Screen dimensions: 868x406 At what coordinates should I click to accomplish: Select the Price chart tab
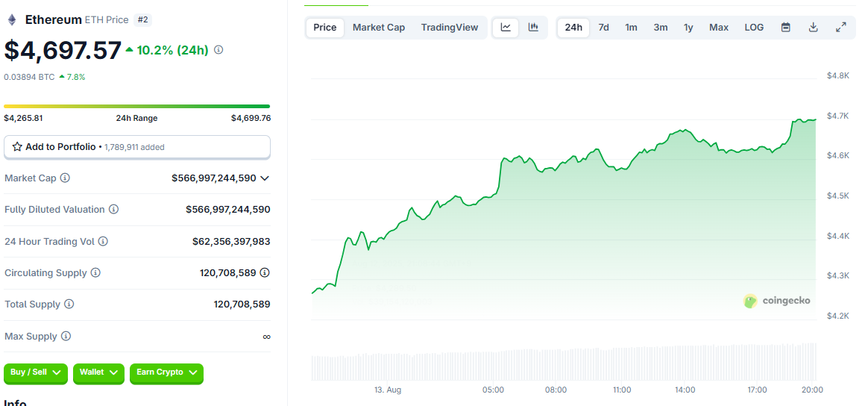point(325,27)
